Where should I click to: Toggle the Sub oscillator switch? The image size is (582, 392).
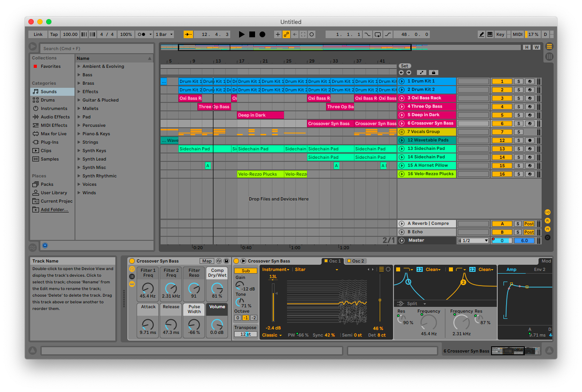245,270
